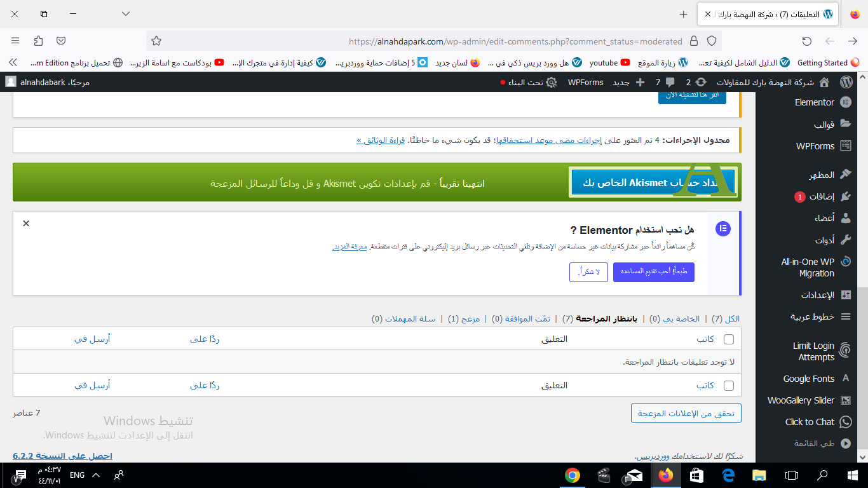This screenshot has height=488, width=868.
Task: Go back to the previous page
Action: (853, 41)
